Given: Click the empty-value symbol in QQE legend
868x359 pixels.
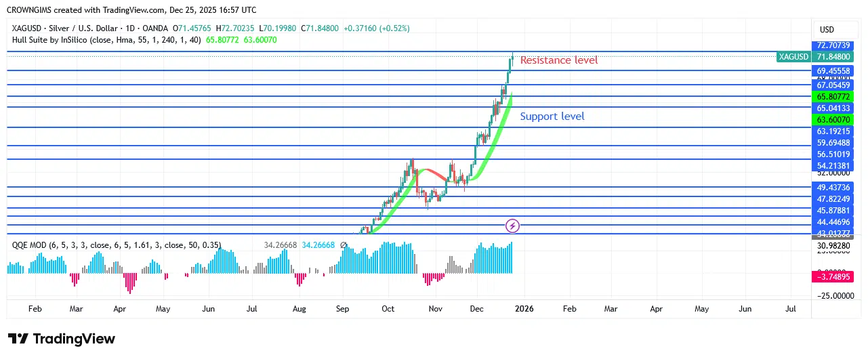Looking at the screenshot, I should 344,245.
